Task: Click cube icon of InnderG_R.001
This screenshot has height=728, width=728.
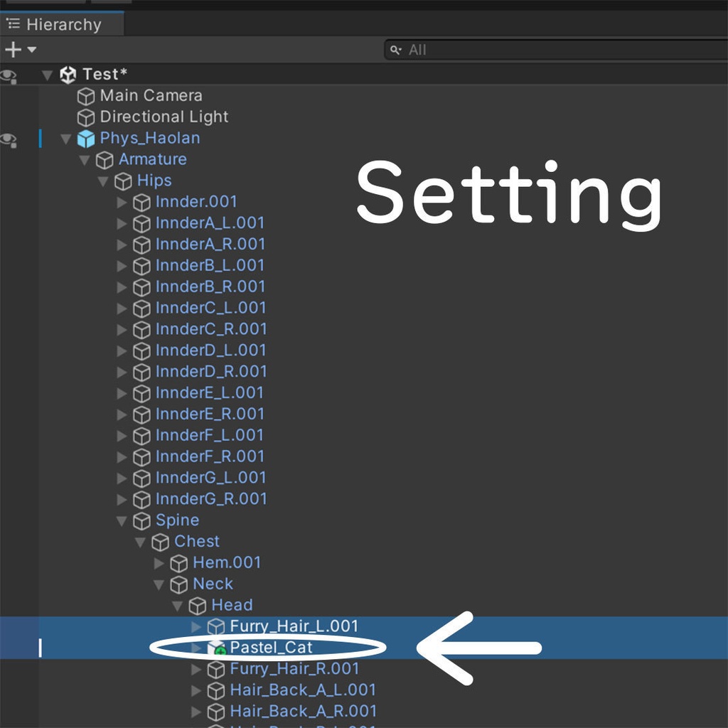Action: [x=141, y=500]
